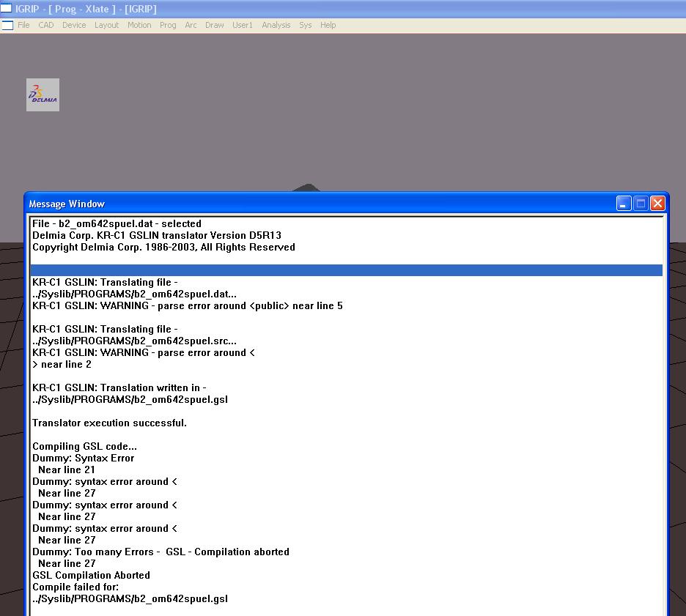686x616 pixels.
Task: Minimize the Message Window
Action: [624, 204]
